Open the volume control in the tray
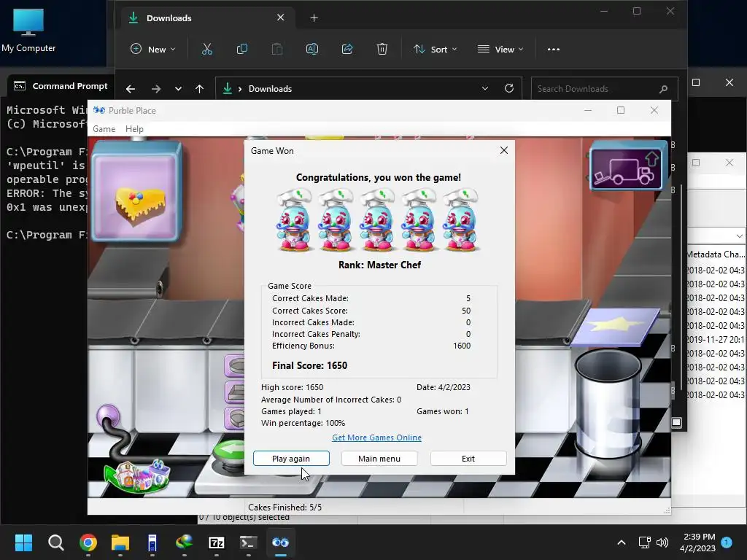Viewport: 747px width, 560px height. coord(662,542)
